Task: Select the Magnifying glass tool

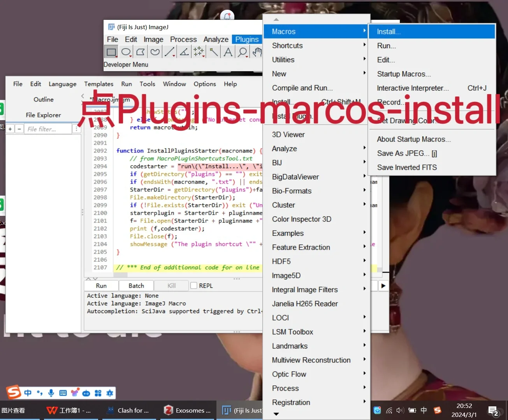Action: tap(243, 52)
